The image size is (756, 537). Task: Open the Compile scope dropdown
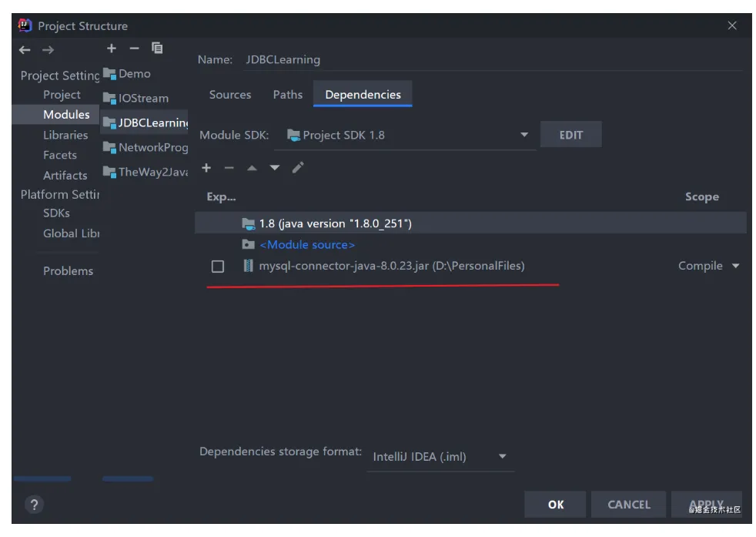coord(708,266)
